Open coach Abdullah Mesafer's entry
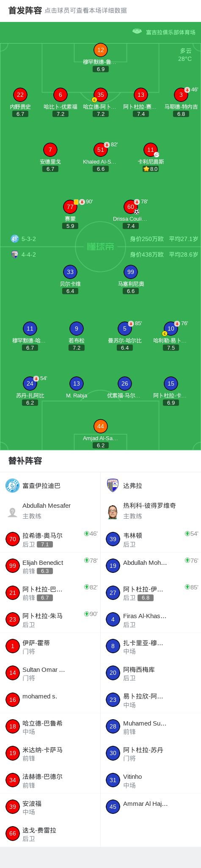201x868 pixels. tap(50, 511)
